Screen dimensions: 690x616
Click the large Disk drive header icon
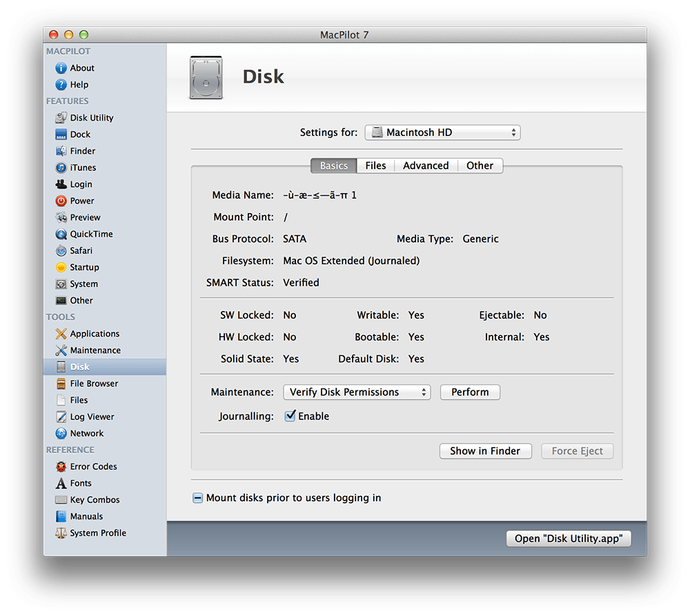coord(206,77)
